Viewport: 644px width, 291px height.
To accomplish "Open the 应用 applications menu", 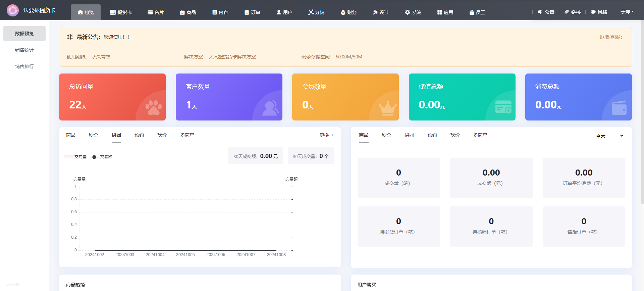I will pyautogui.click(x=445, y=12).
